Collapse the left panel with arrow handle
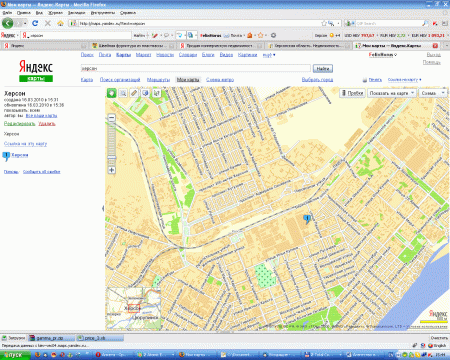450x360 pixels. point(103,208)
